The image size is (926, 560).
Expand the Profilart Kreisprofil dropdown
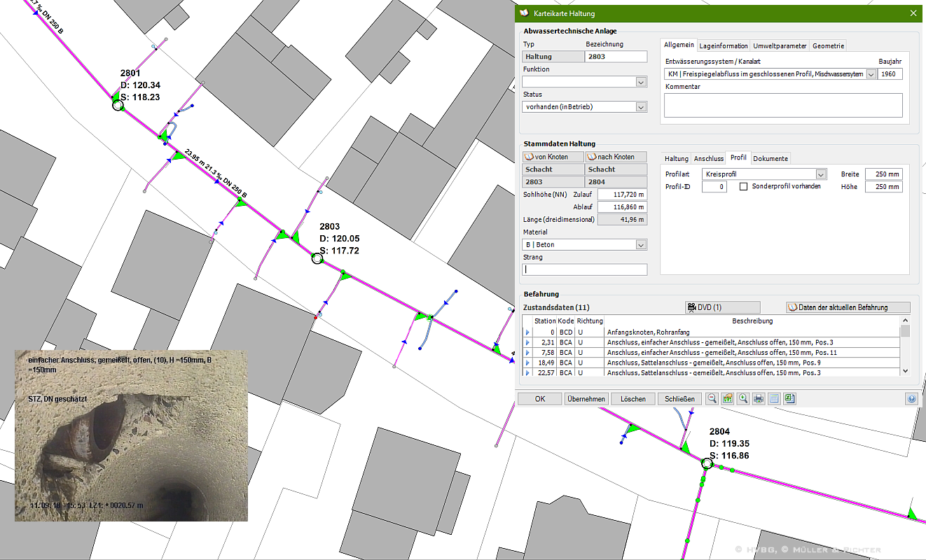tap(821, 174)
